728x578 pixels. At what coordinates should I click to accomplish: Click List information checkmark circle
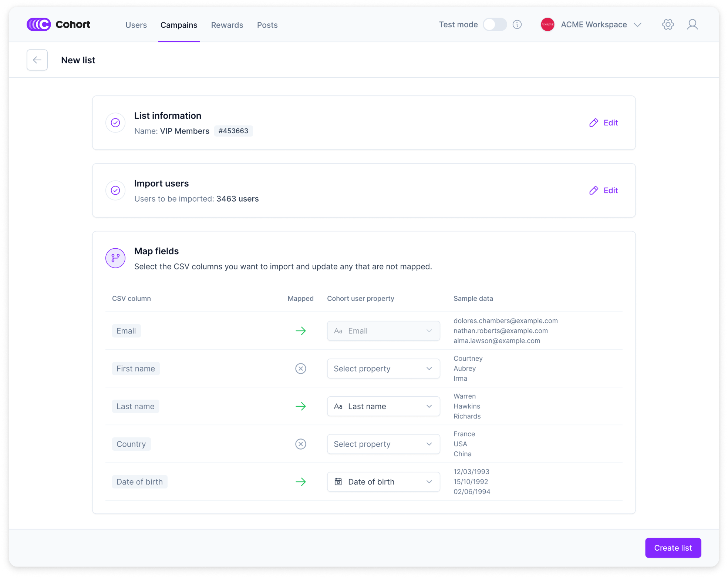click(115, 122)
